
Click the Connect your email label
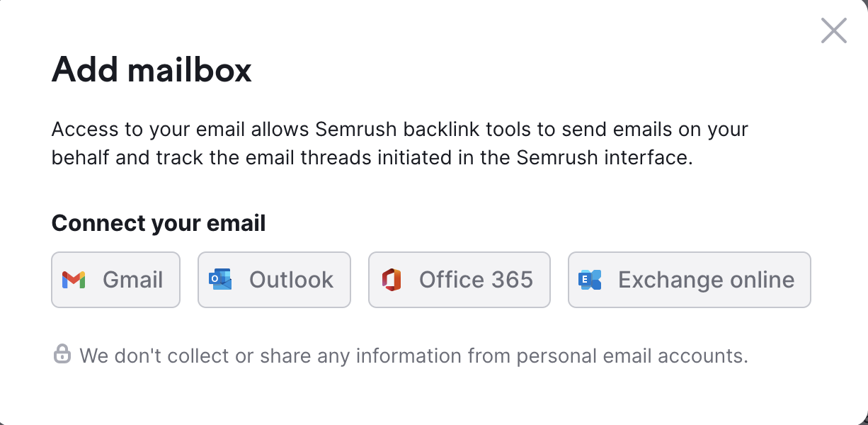pos(158,223)
